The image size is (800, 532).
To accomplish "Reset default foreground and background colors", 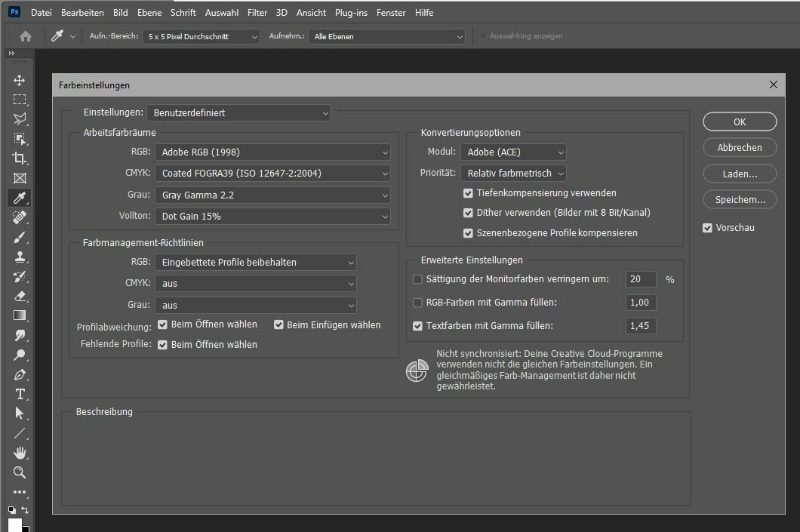I will click(x=12, y=509).
